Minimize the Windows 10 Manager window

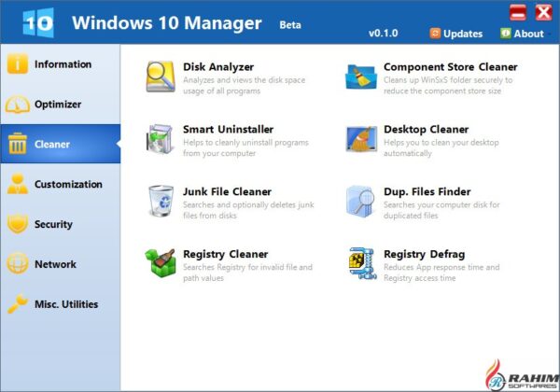[x=518, y=13]
